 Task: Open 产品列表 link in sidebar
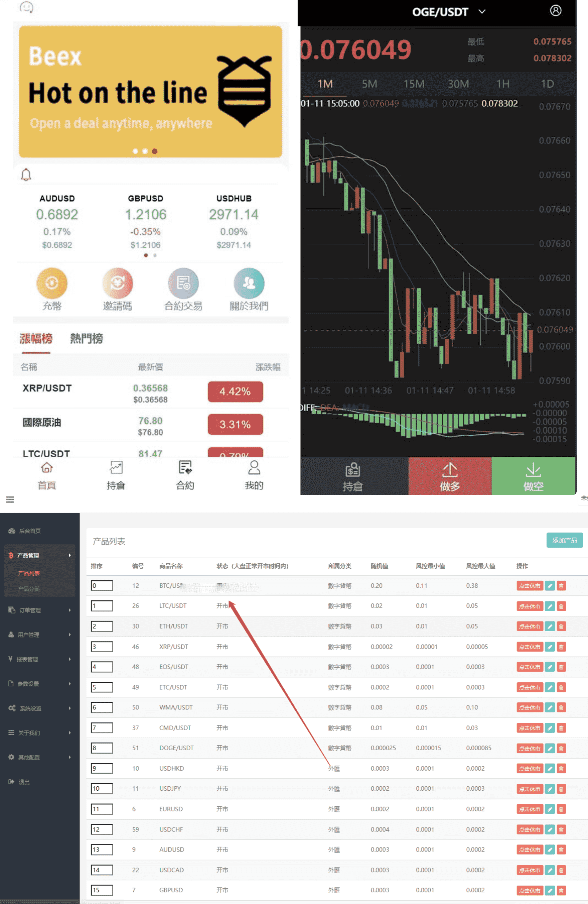[x=29, y=573]
